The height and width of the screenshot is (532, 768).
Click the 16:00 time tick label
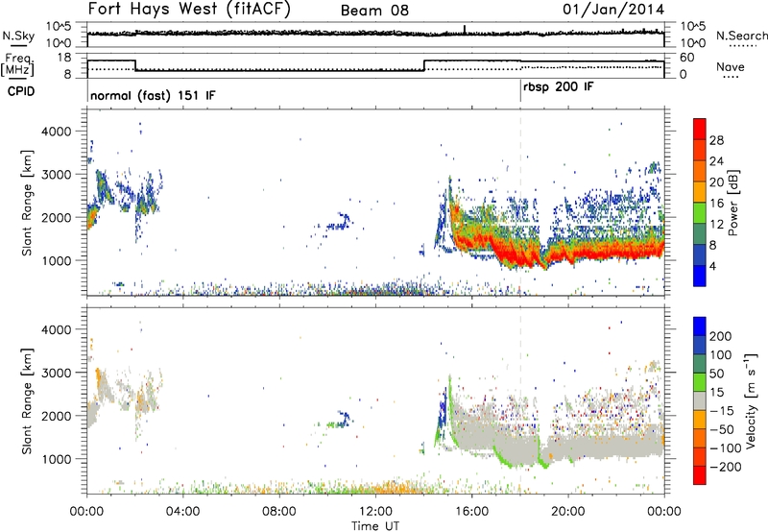click(x=471, y=512)
